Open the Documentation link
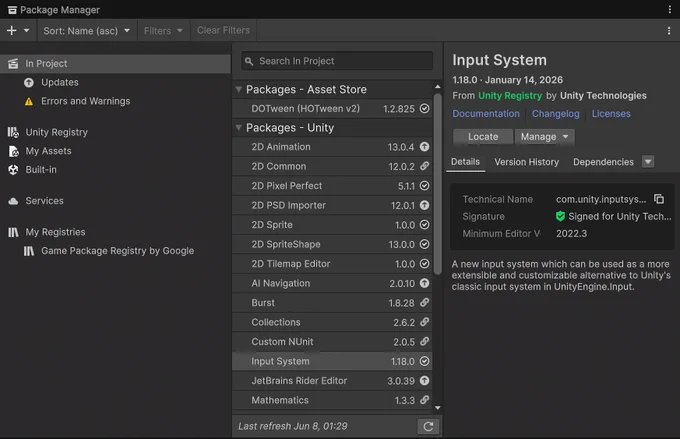Screen dimensions: 680x439 (486, 114)
